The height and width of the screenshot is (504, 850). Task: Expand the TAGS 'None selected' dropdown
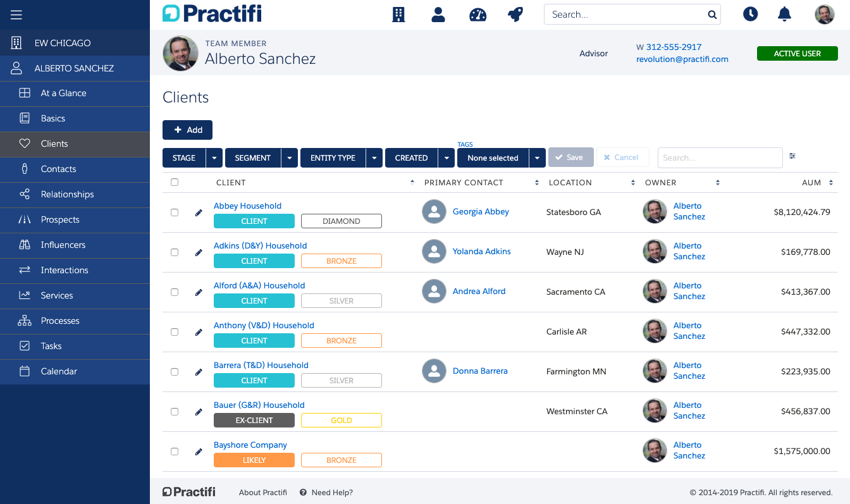click(x=536, y=157)
